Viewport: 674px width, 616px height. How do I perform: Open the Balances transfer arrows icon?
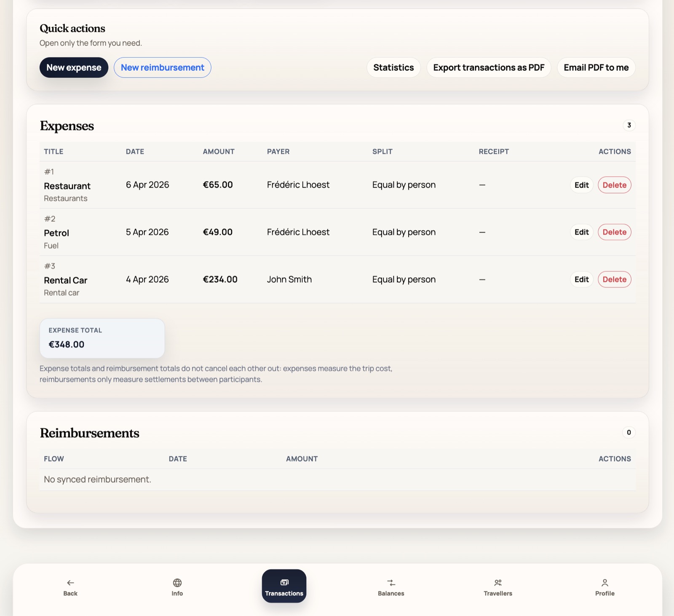pyautogui.click(x=391, y=583)
